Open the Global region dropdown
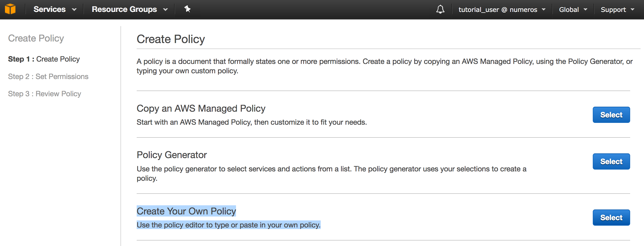Screen dimensions: 644x246 (573, 10)
